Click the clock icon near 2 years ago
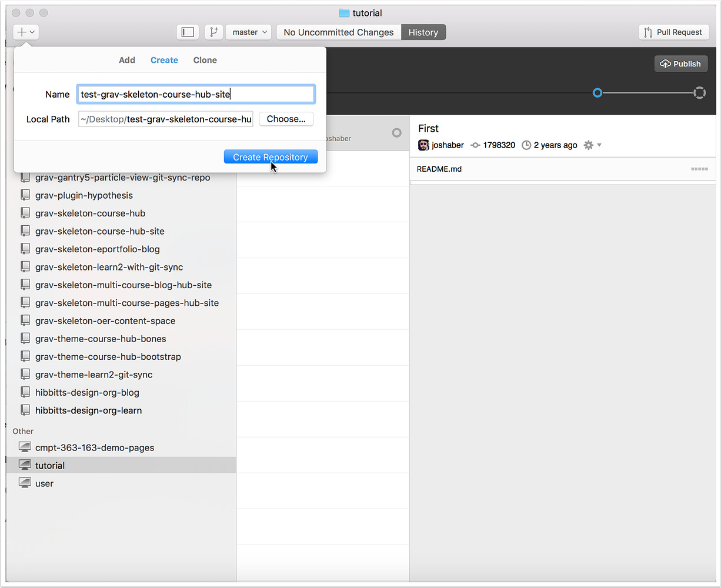This screenshot has width=721, height=588. coord(526,145)
